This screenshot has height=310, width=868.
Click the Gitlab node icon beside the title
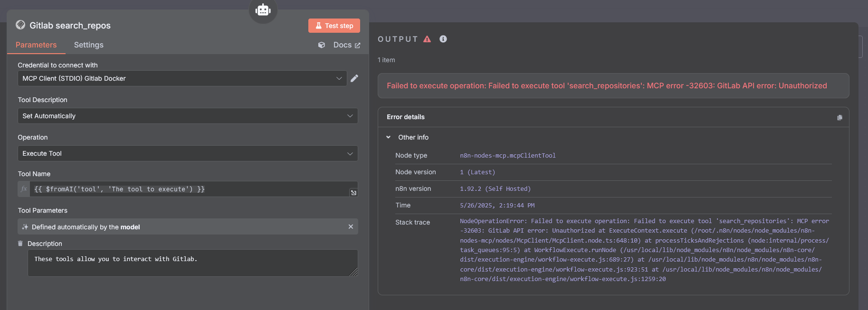[x=20, y=25]
